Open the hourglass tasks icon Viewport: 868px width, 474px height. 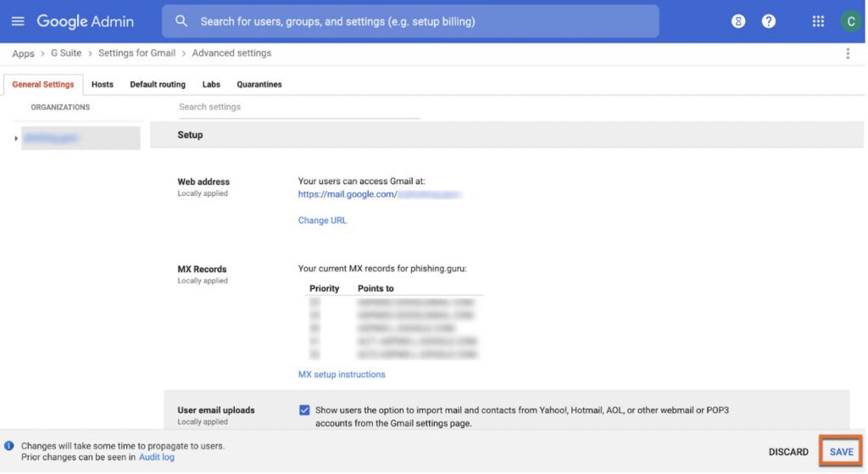coord(738,21)
